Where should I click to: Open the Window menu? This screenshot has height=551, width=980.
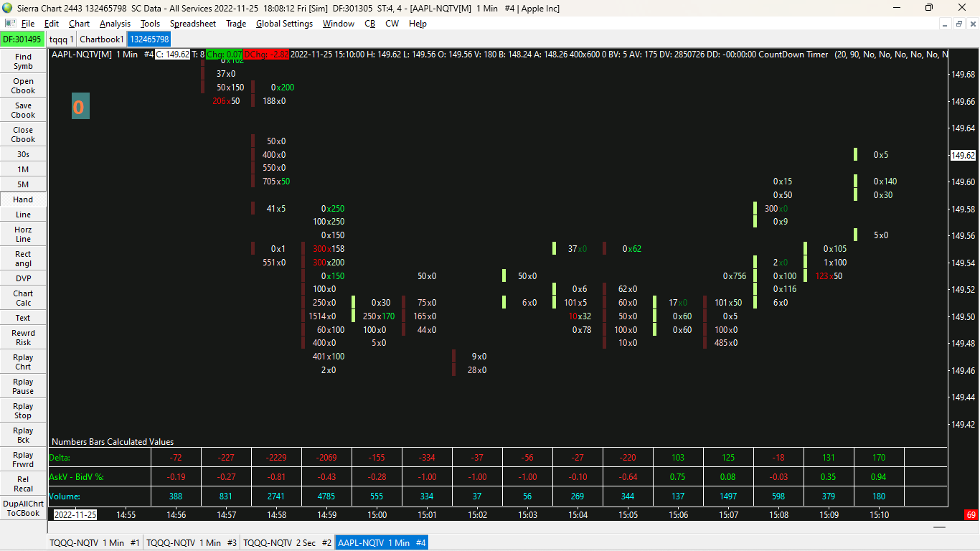pos(338,24)
